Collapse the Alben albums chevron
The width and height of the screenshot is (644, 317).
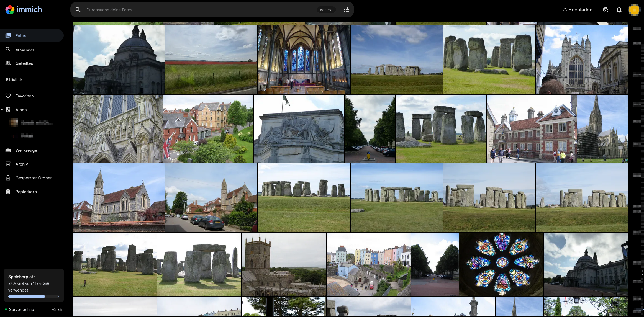2,110
